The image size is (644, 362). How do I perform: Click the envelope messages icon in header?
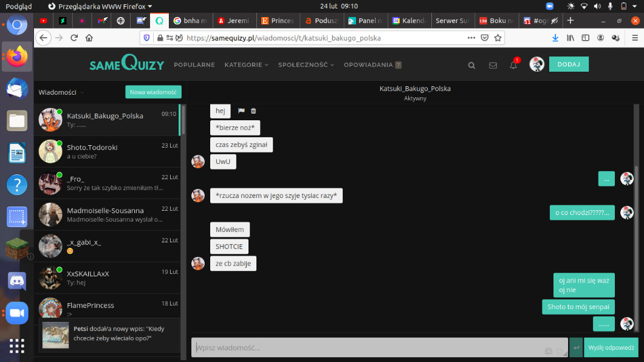[x=493, y=65]
